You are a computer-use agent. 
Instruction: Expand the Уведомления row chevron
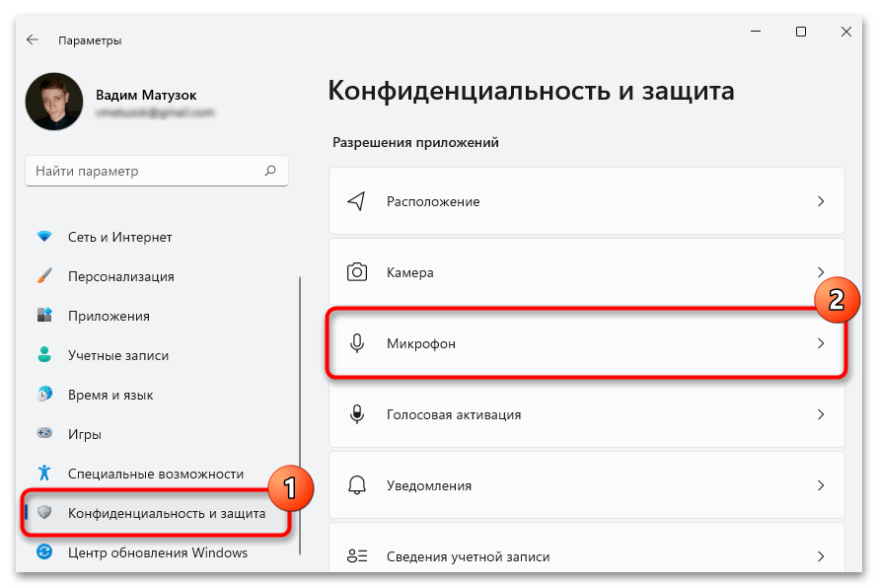pos(821,485)
